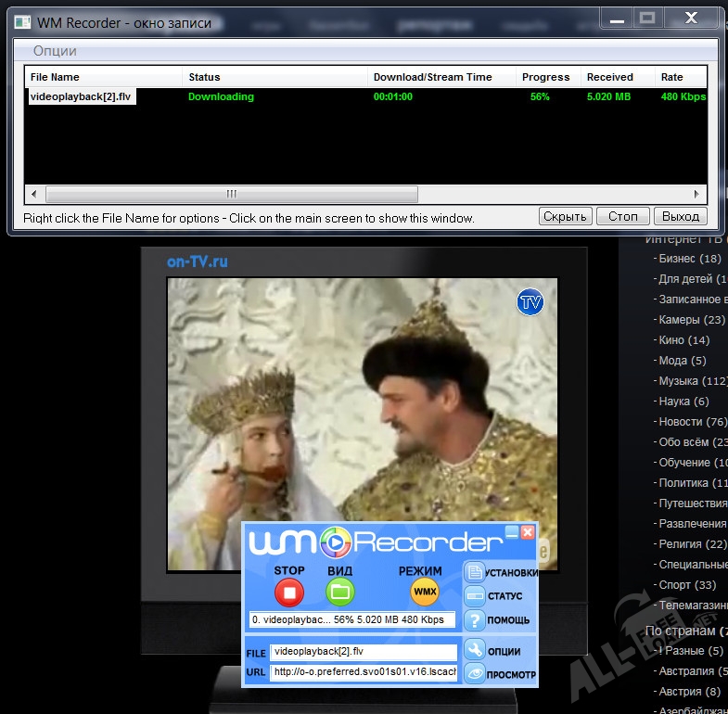
Task: Show the Статус status panel icon
Action: click(x=474, y=596)
